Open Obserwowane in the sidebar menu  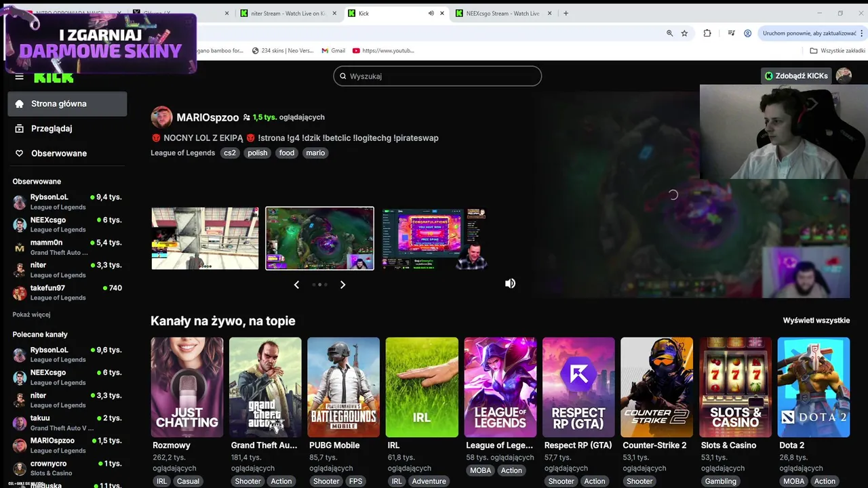point(67,153)
